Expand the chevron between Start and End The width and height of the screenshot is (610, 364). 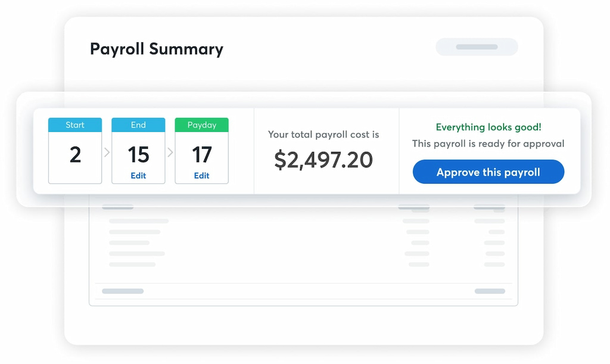(x=107, y=151)
